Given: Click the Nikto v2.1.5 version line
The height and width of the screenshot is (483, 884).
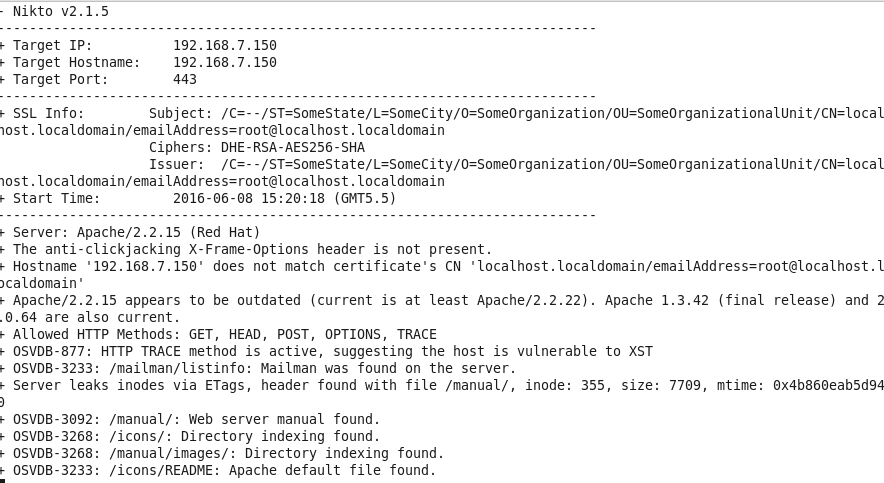Looking at the screenshot, I should point(55,11).
